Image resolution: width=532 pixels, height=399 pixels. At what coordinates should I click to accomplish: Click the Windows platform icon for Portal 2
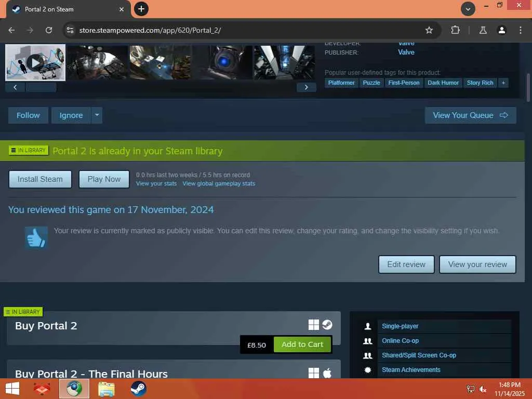[x=313, y=325]
